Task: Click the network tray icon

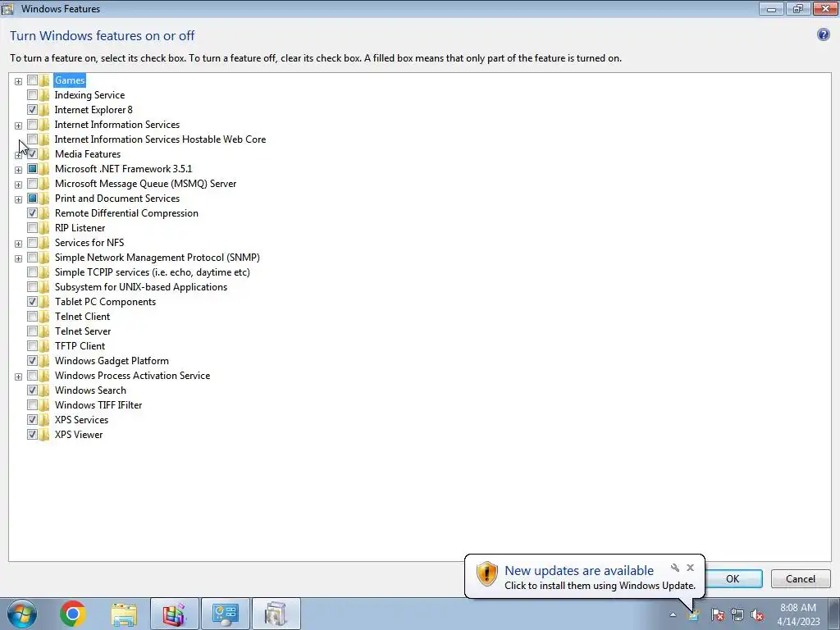Action: click(x=737, y=614)
